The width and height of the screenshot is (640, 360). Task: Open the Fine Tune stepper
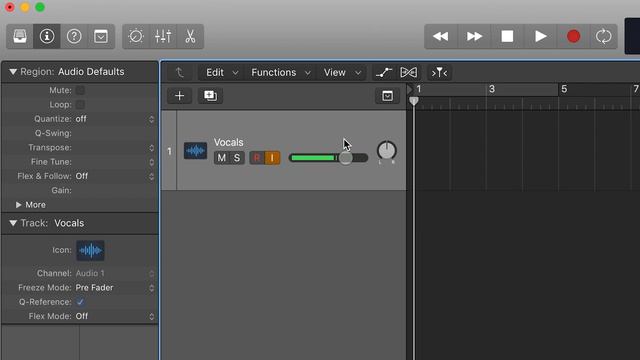pyautogui.click(x=151, y=162)
